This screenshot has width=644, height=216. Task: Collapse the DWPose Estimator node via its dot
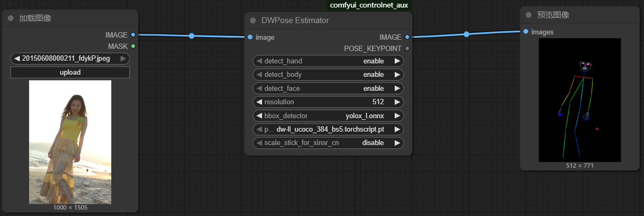[x=253, y=21]
